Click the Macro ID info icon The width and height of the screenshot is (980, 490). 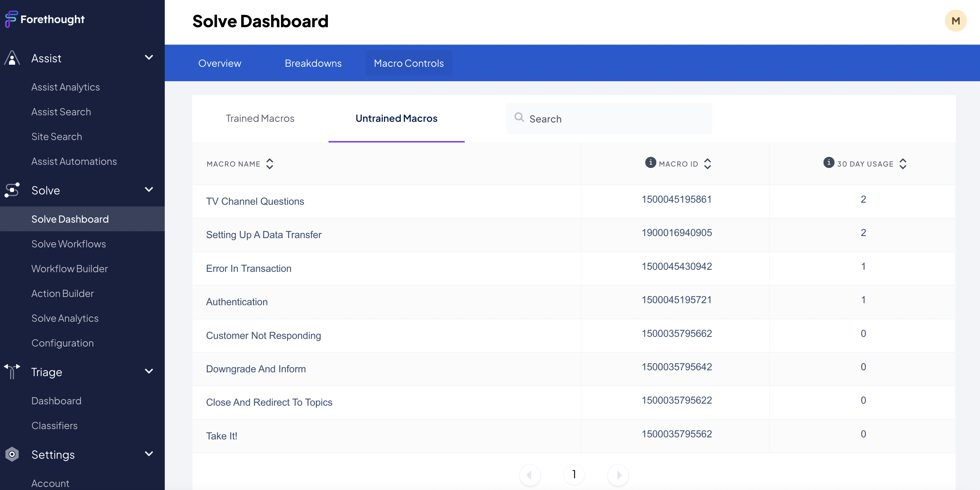click(x=650, y=162)
